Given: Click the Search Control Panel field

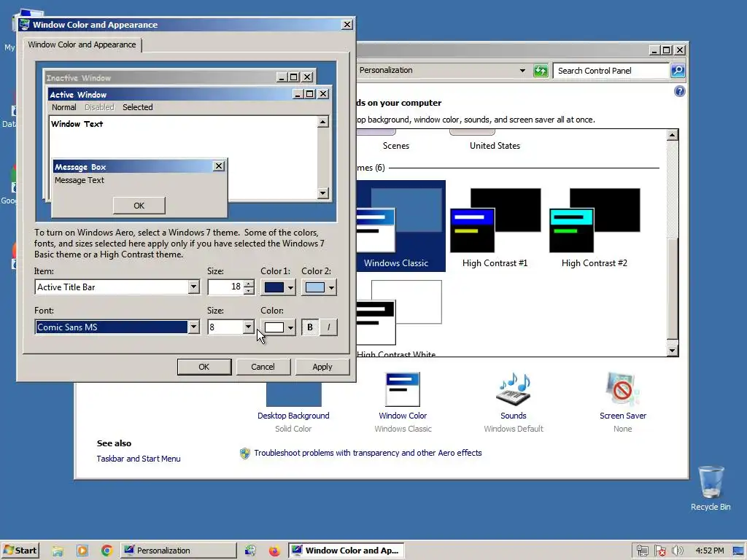Looking at the screenshot, I should point(611,71).
